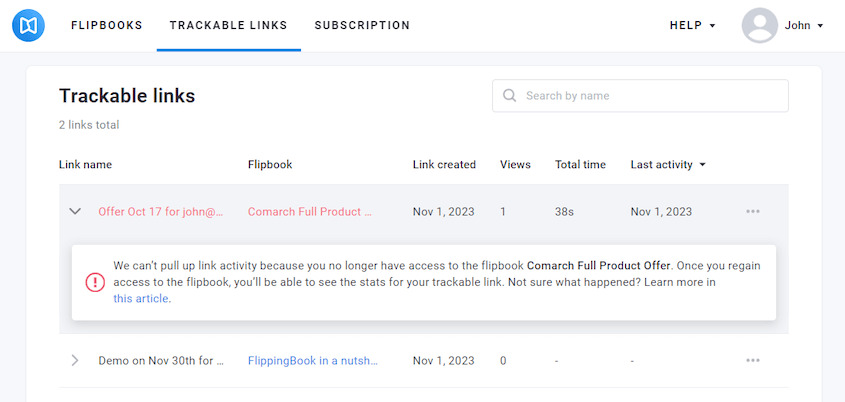Open the Offer Oct 17 for john@ link
This screenshot has width=845, height=402.
click(161, 212)
